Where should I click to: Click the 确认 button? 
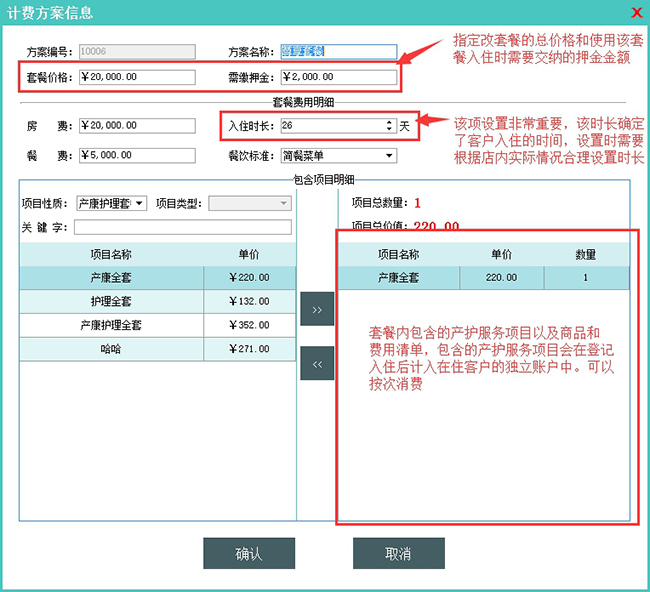point(249,553)
